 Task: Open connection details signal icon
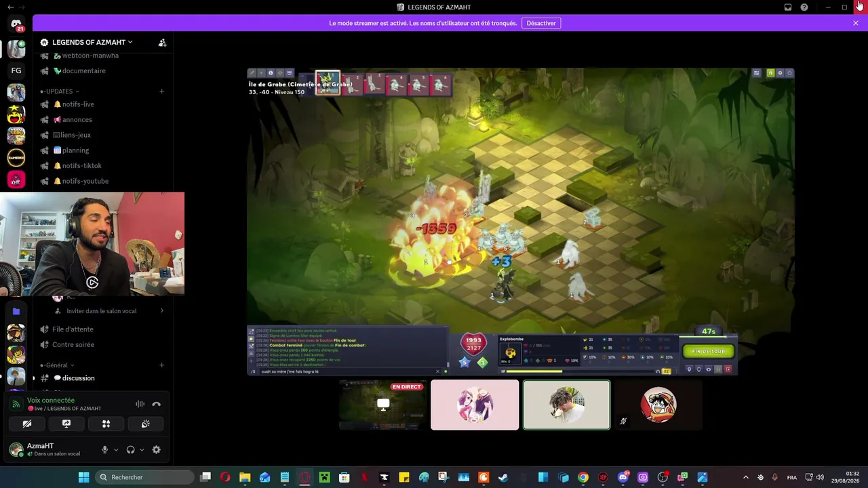point(16,404)
